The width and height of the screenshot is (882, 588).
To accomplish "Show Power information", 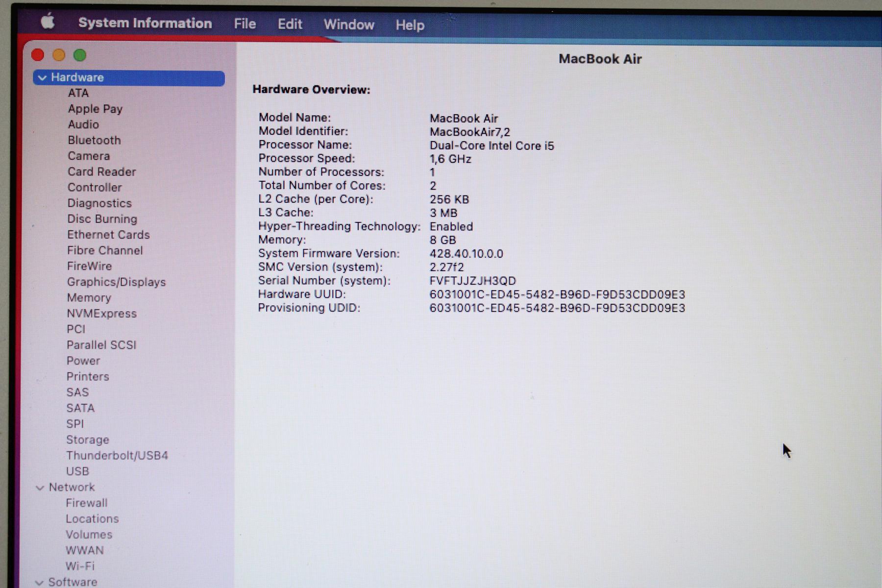I will click(x=83, y=361).
